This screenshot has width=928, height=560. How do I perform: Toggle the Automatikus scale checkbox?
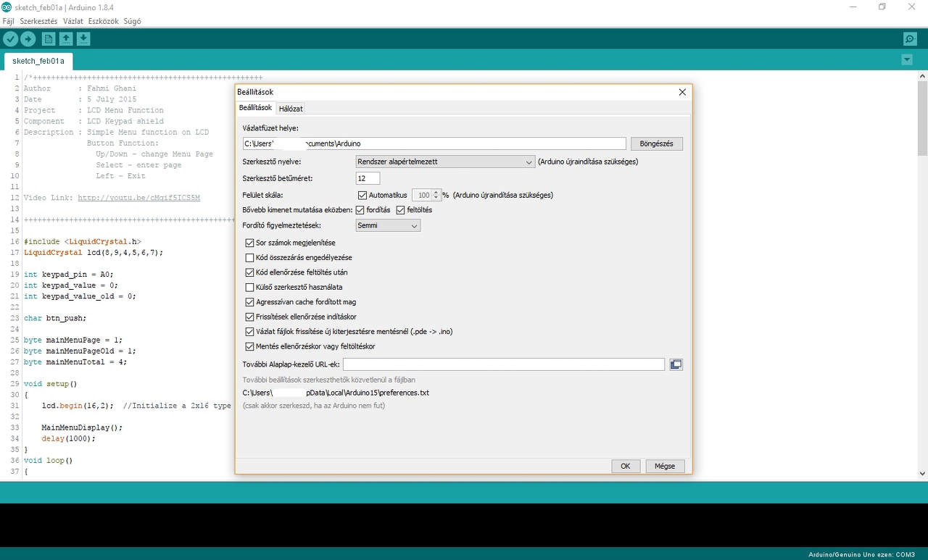362,195
